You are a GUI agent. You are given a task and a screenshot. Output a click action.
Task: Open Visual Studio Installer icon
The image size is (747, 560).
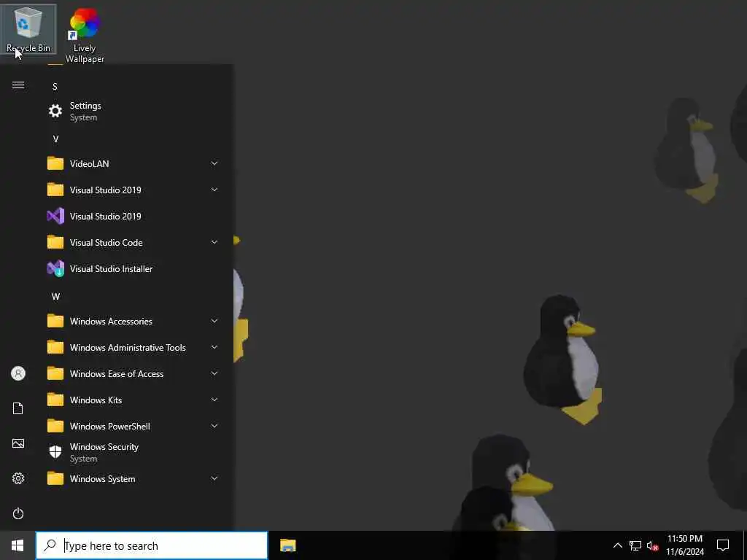click(x=55, y=269)
